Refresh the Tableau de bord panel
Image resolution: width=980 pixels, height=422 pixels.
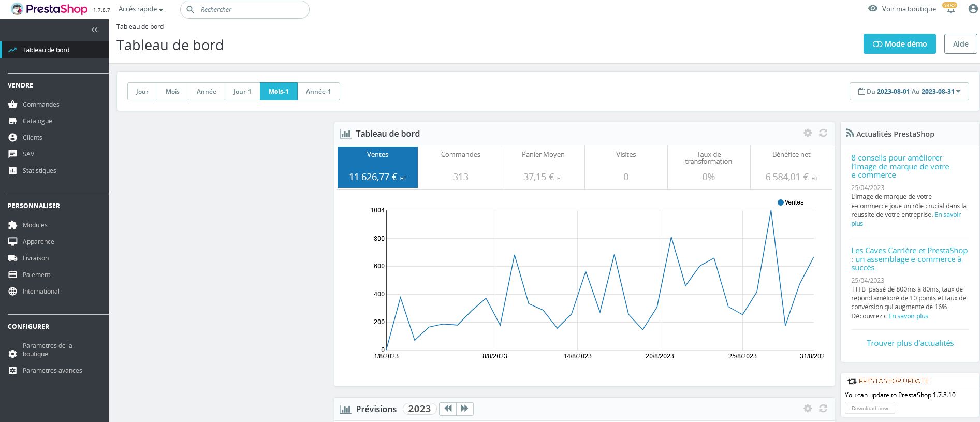click(823, 133)
